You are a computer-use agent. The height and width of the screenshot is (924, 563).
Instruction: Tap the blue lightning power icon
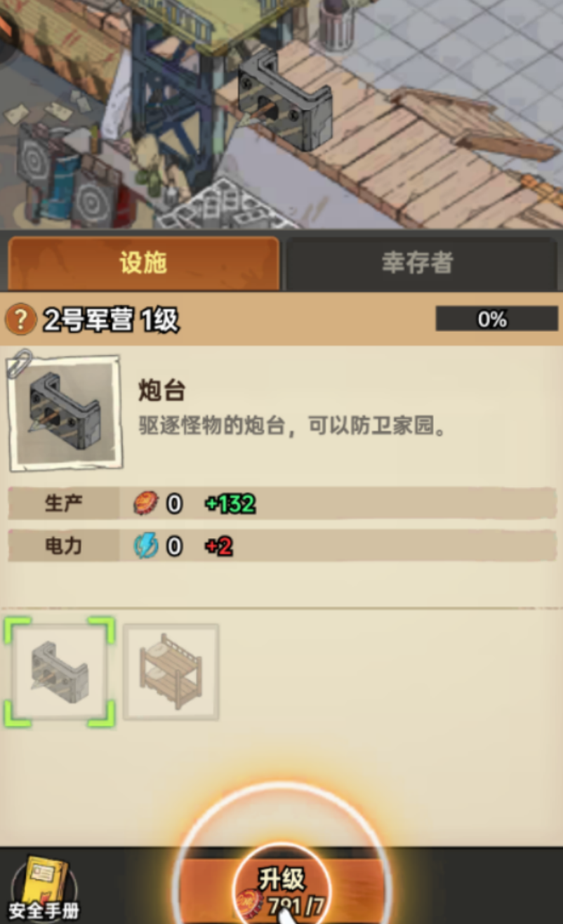[146, 546]
